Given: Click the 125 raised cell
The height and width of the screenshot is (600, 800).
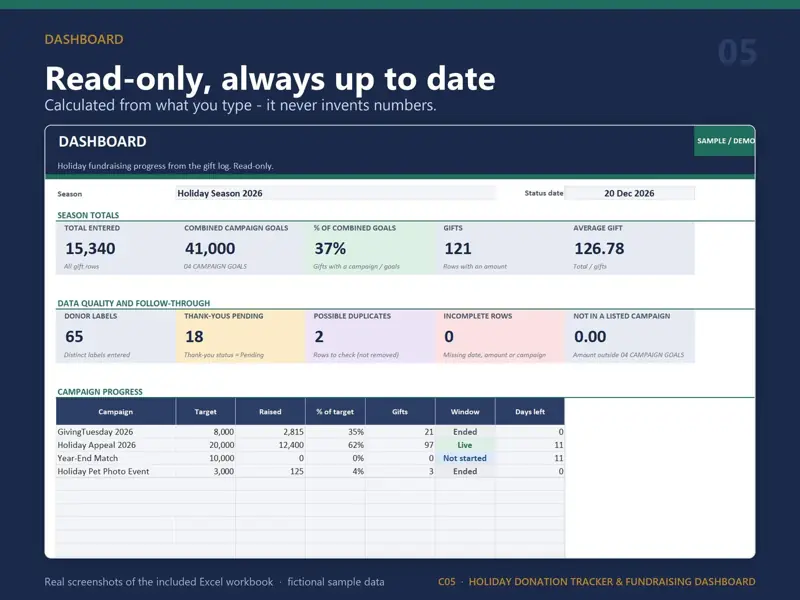Looking at the screenshot, I should tap(270, 471).
